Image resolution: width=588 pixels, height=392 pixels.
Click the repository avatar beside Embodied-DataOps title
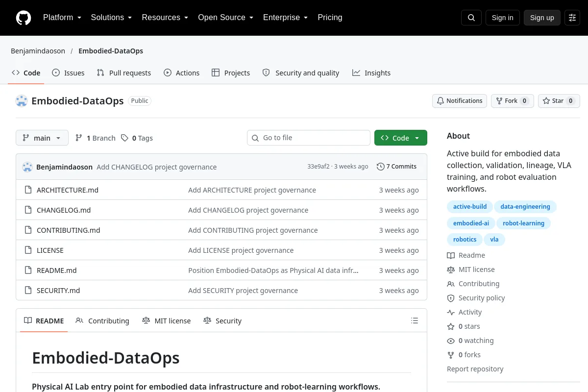[22, 101]
